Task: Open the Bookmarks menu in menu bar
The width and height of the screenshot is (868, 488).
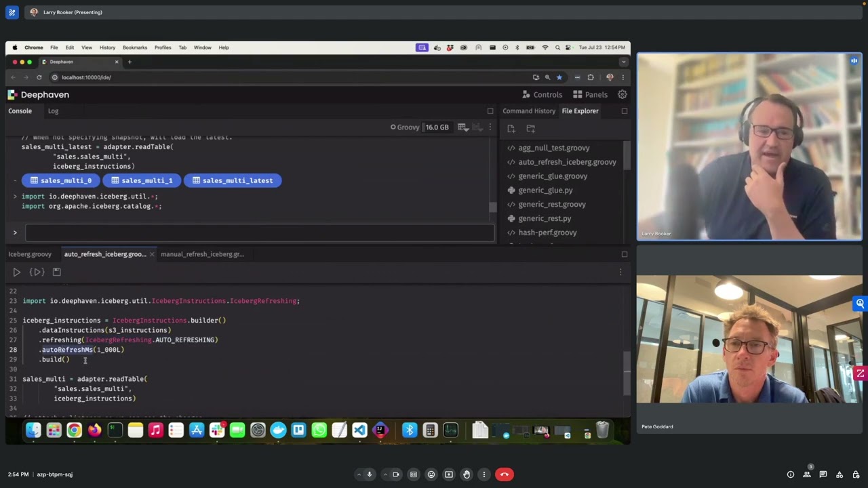Action: coord(135,47)
